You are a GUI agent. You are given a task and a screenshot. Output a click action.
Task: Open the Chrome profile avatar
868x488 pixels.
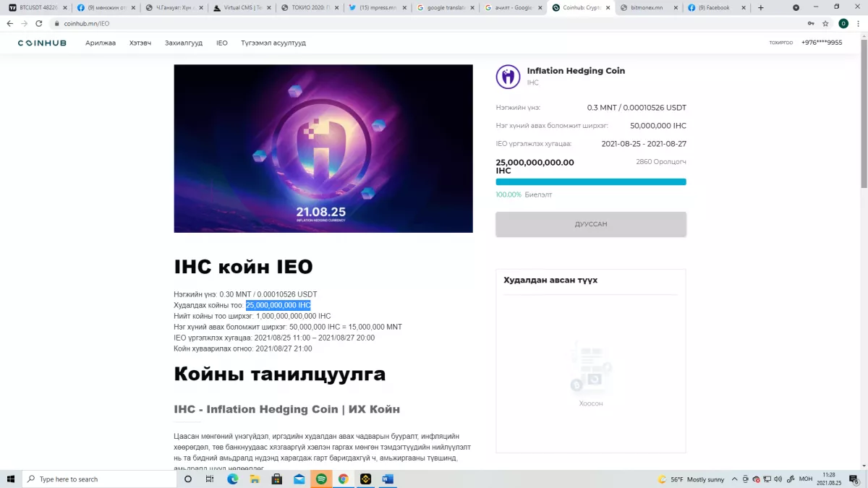tap(843, 23)
